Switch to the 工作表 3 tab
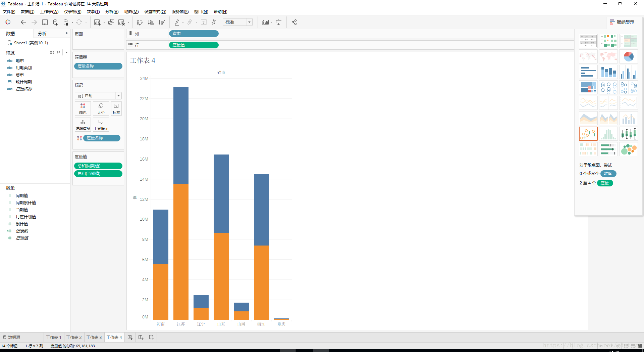This screenshot has width=644, height=352. click(x=94, y=337)
